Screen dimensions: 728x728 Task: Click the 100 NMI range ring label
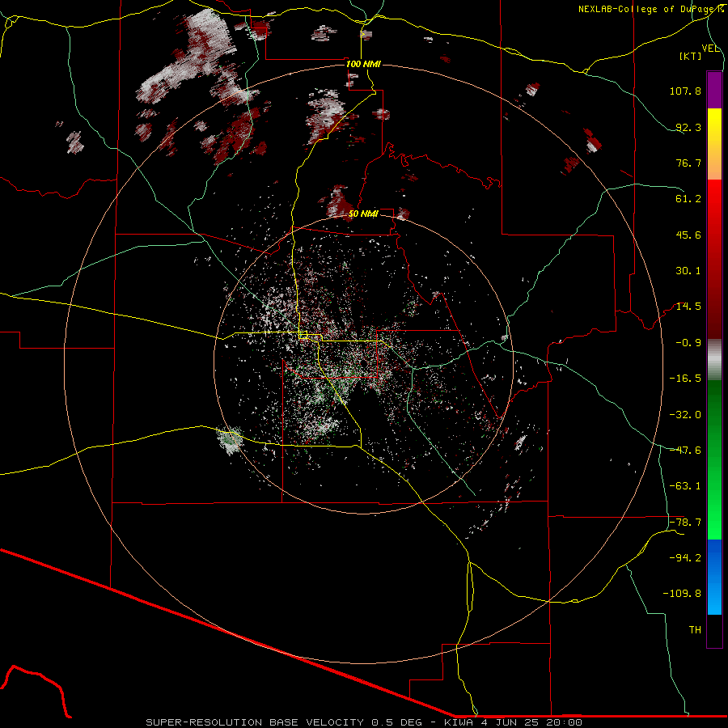[363, 64]
